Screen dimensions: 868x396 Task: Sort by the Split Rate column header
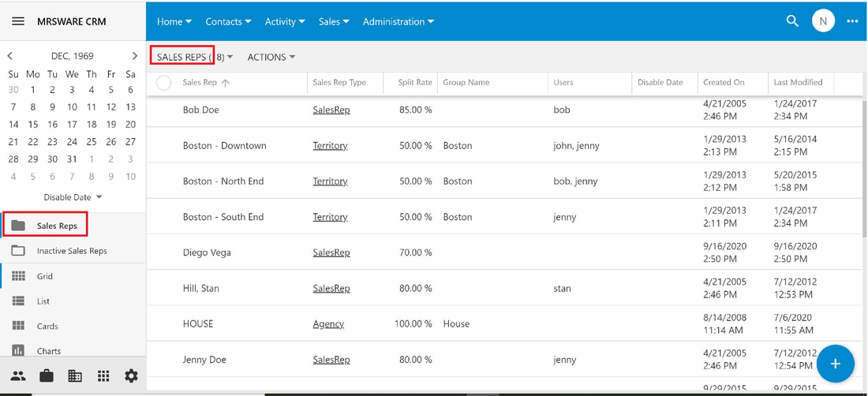(x=414, y=82)
